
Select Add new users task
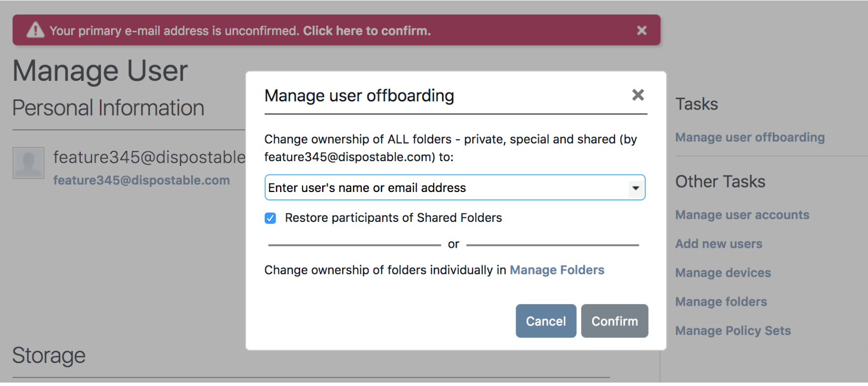click(719, 243)
